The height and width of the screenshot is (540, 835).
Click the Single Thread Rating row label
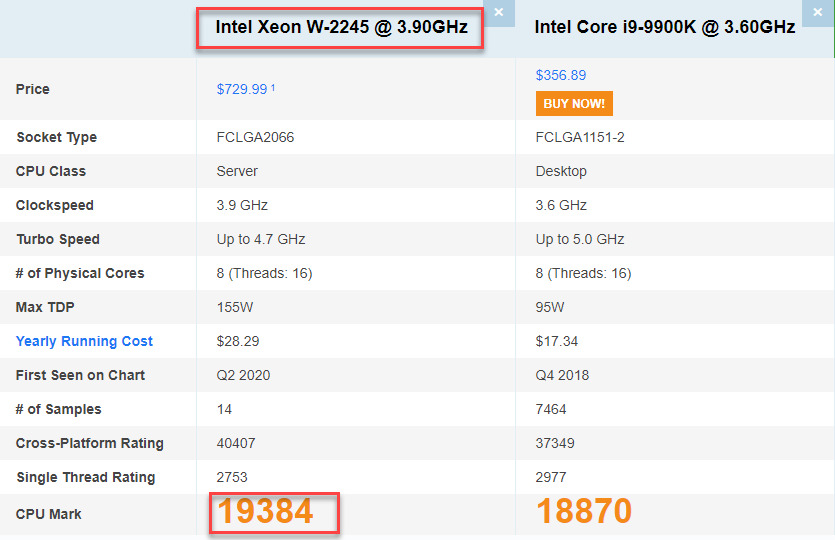tap(85, 477)
